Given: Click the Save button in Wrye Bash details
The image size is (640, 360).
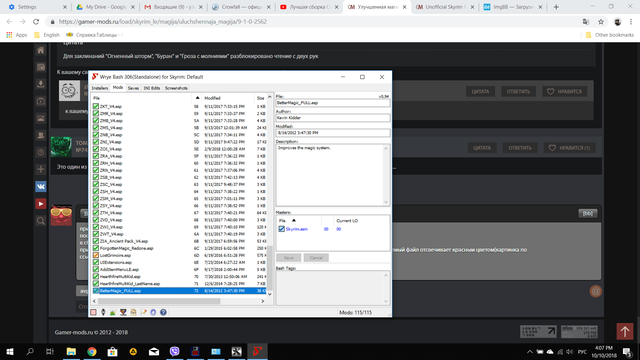Looking at the screenshot, I should pos(289,258).
